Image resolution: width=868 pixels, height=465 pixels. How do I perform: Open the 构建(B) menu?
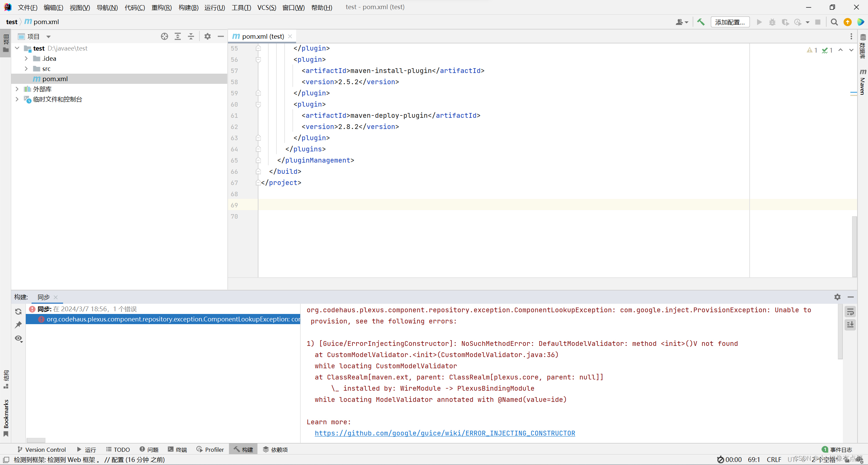(188, 7)
